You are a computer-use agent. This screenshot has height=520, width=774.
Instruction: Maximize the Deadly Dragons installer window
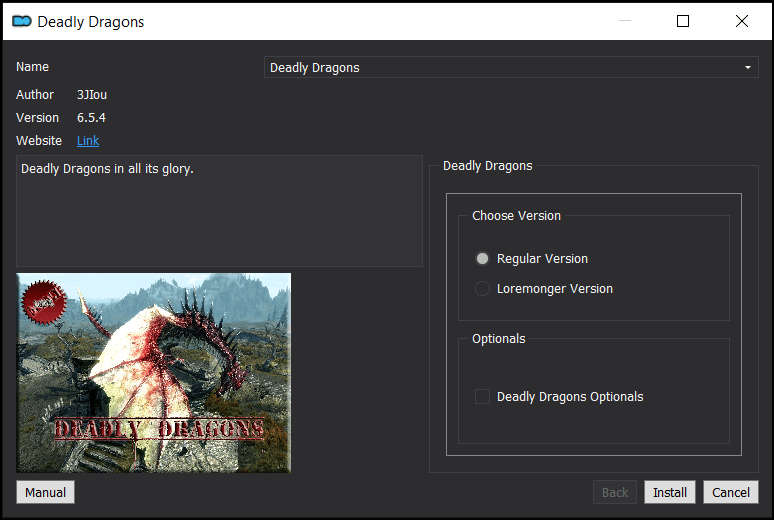click(x=683, y=21)
